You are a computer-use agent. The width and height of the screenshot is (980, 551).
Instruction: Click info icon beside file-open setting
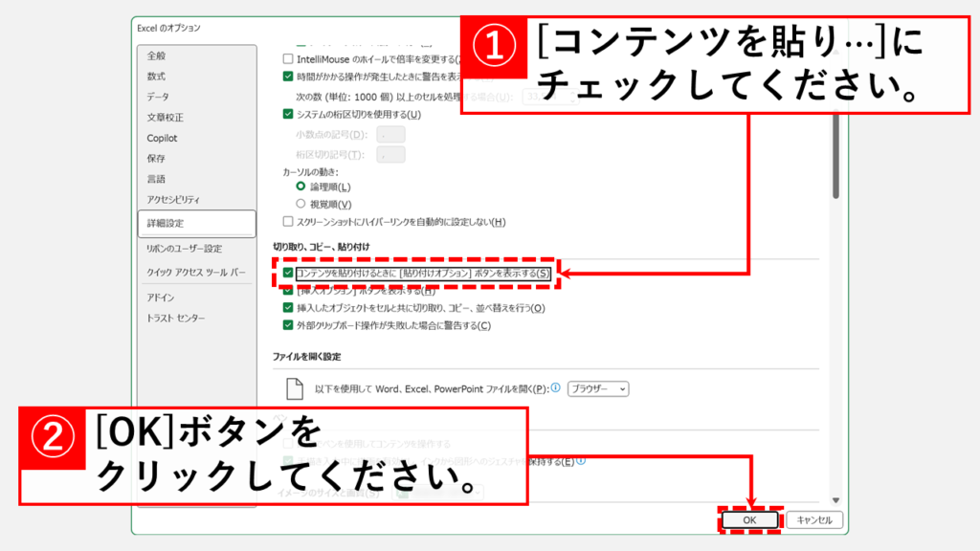[556, 387]
